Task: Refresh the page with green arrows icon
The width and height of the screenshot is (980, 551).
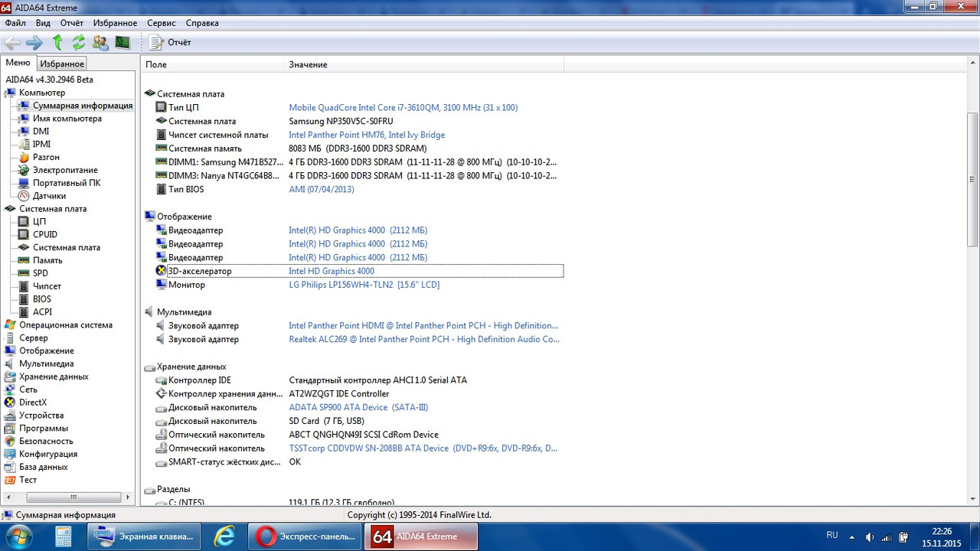Action: (79, 43)
